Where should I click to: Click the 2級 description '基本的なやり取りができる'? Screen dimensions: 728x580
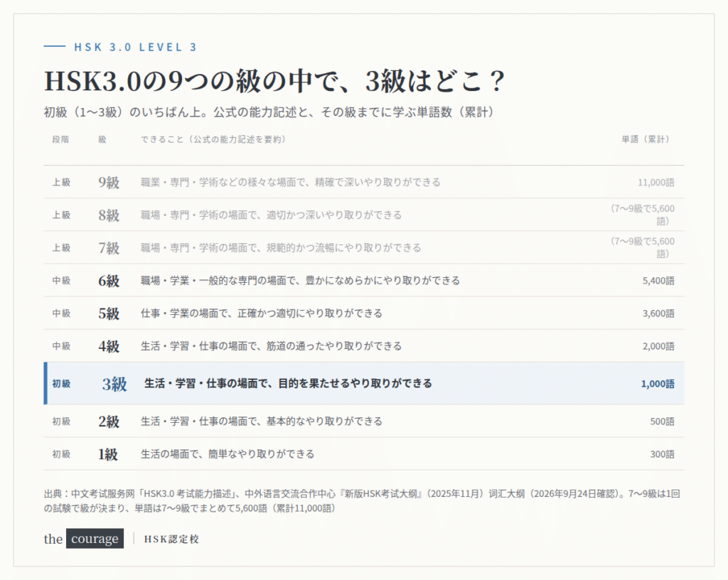click(x=324, y=421)
